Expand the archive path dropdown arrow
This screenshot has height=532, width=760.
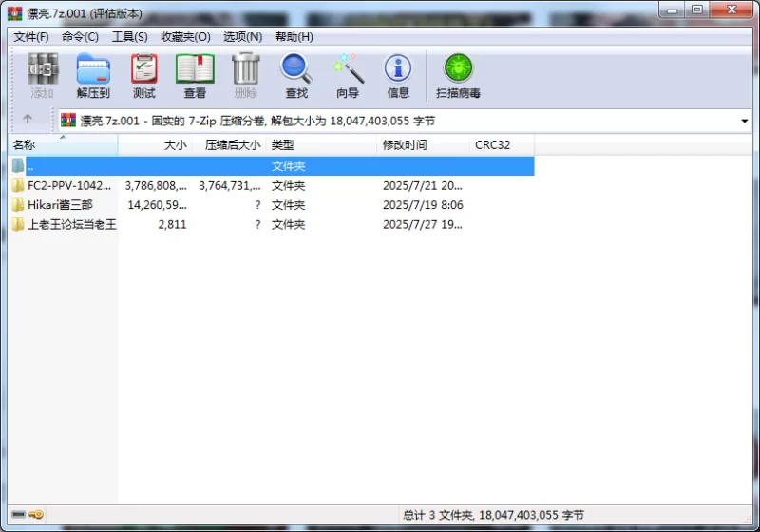coord(744,122)
